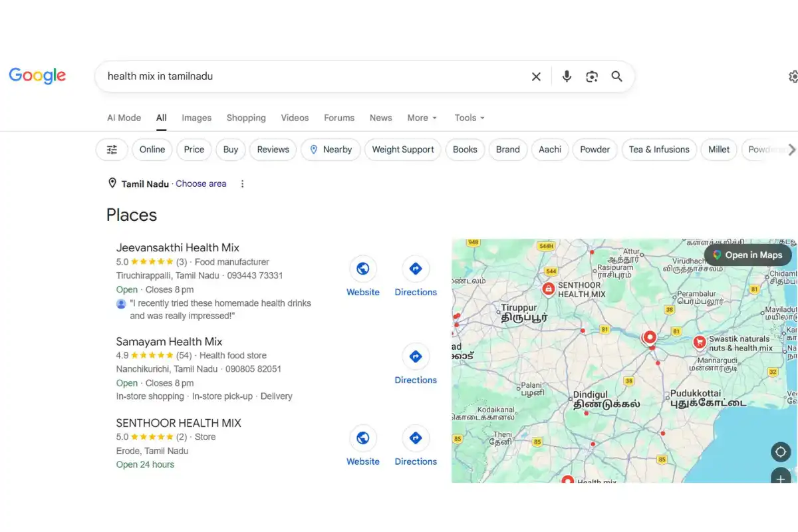798x532 pixels.
Task: Switch to Images tab
Action: [x=197, y=118]
